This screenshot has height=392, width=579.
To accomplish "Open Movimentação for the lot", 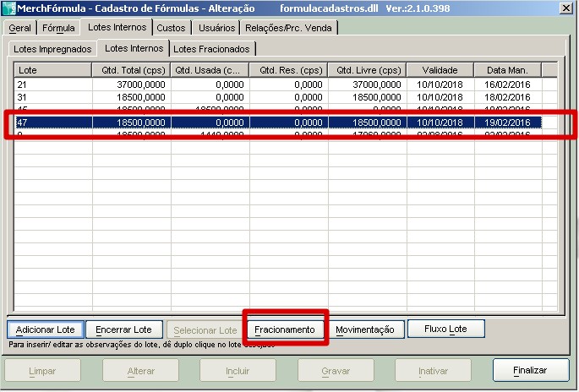I will (x=364, y=329).
